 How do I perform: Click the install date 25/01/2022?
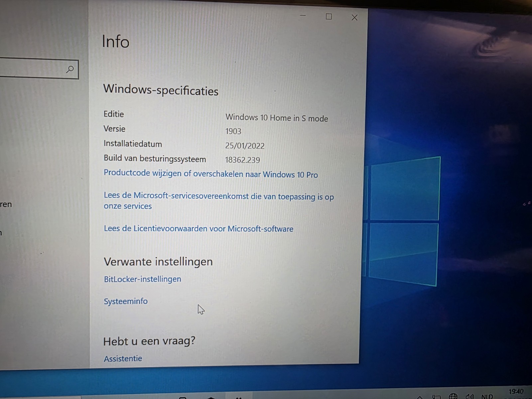[x=245, y=146]
